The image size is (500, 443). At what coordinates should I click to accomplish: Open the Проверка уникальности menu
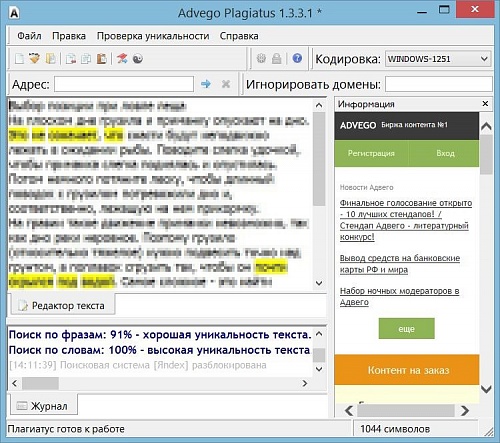[x=153, y=36]
